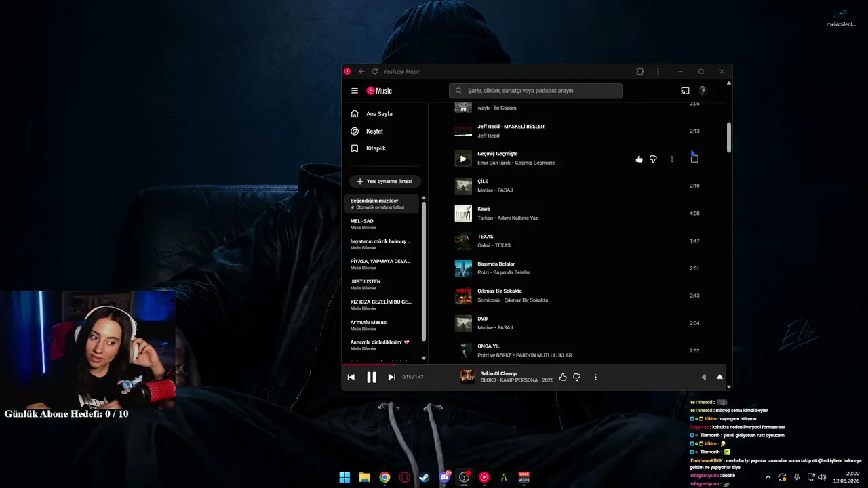868x488 pixels.
Task: Click the Kayıp album thumbnail
Action: point(463,213)
